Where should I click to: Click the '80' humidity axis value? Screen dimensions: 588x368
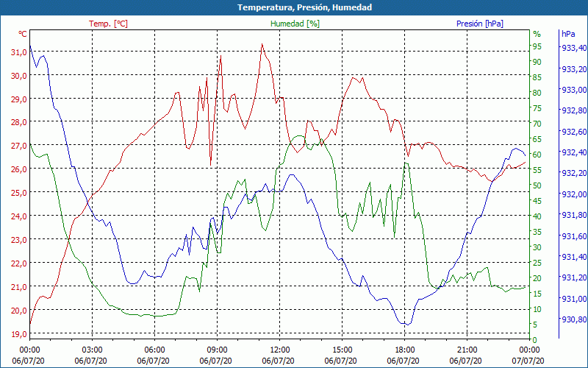coord(537,93)
